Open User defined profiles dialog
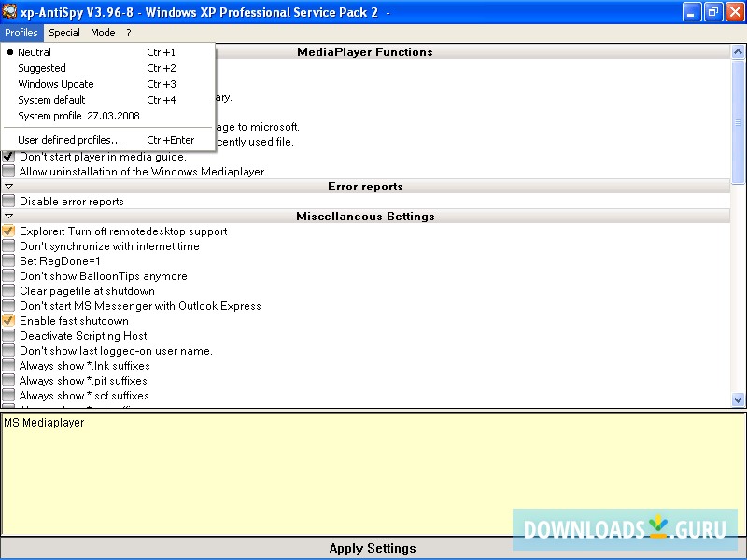Screen dimensions: 747x560 tap(108, 140)
